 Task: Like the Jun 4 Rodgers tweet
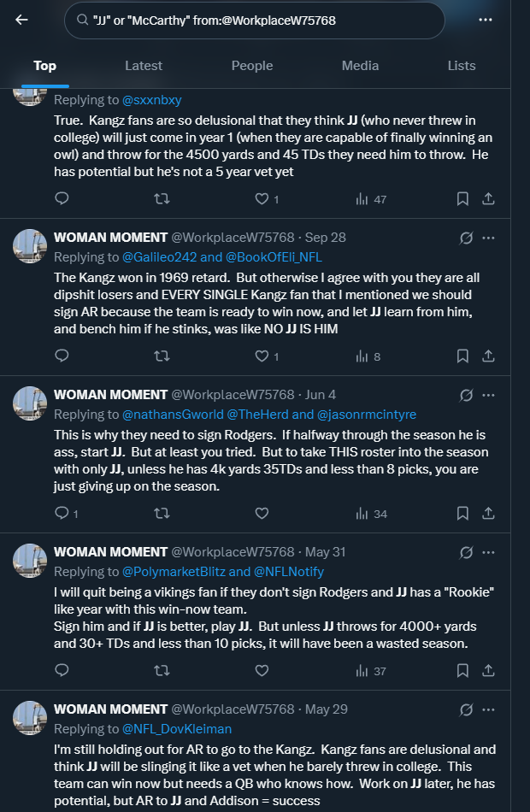tap(262, 514)
